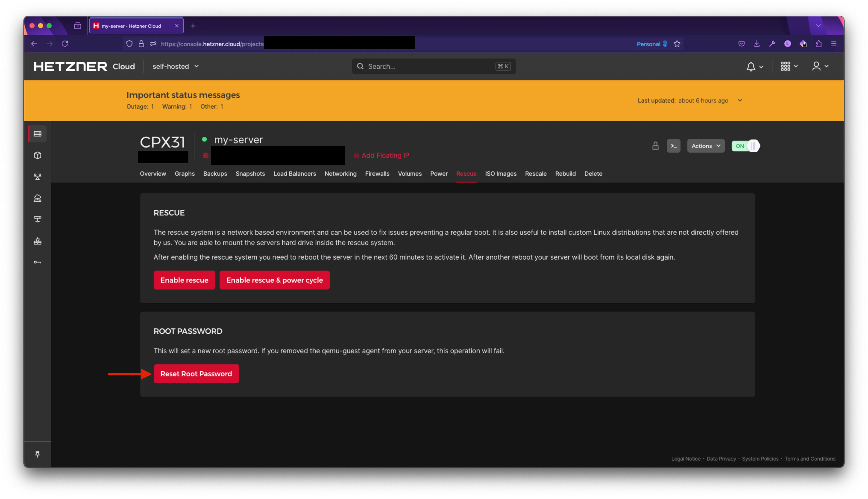
Task: Open Security keys icon in the sidebar
Action: (38, 262)
